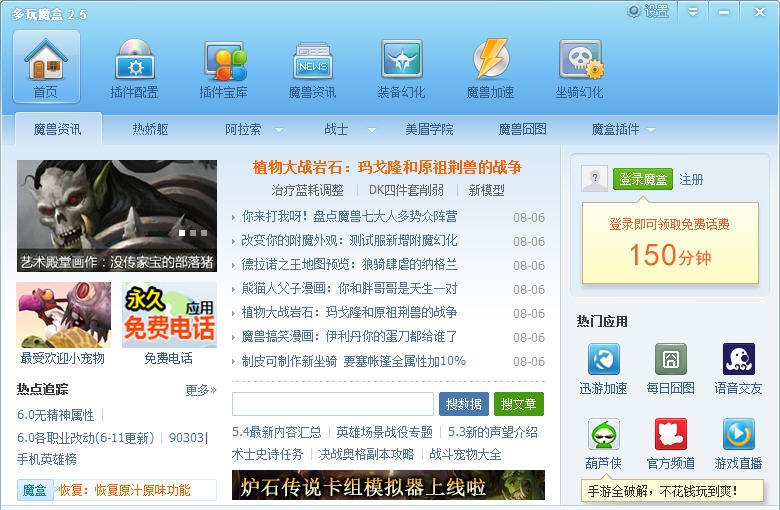780x510 pixels.
Task: Click the 注册 register link
Action: pos(691,180)
